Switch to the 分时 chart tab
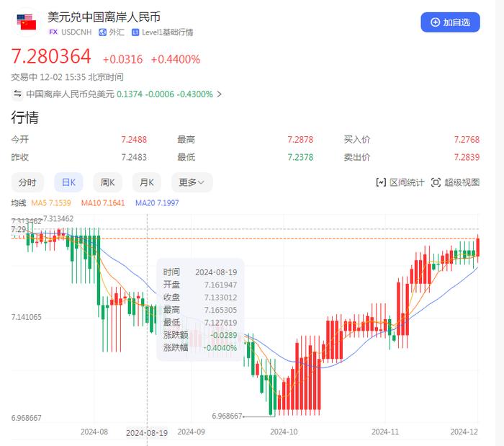 click(27, 182)
